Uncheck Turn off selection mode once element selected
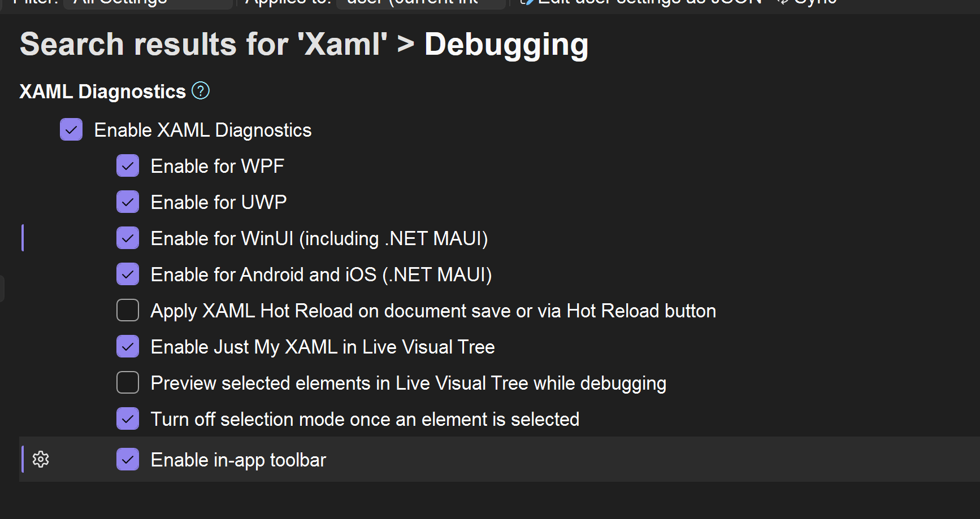The image size is (980, 519). [128, 418]
